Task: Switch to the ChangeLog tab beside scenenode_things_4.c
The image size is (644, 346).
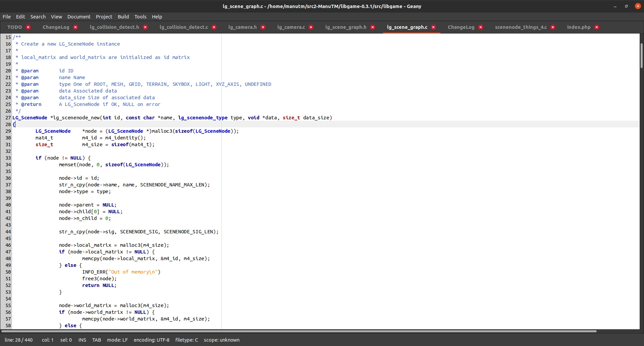Action: coord(461,27)
